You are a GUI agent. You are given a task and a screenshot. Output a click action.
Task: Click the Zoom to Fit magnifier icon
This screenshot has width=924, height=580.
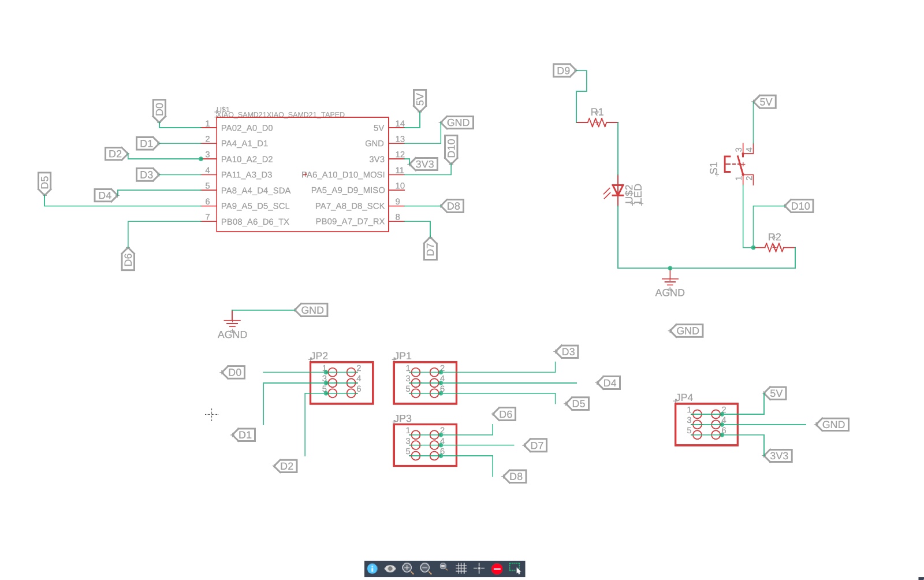(x=444, y=568)
